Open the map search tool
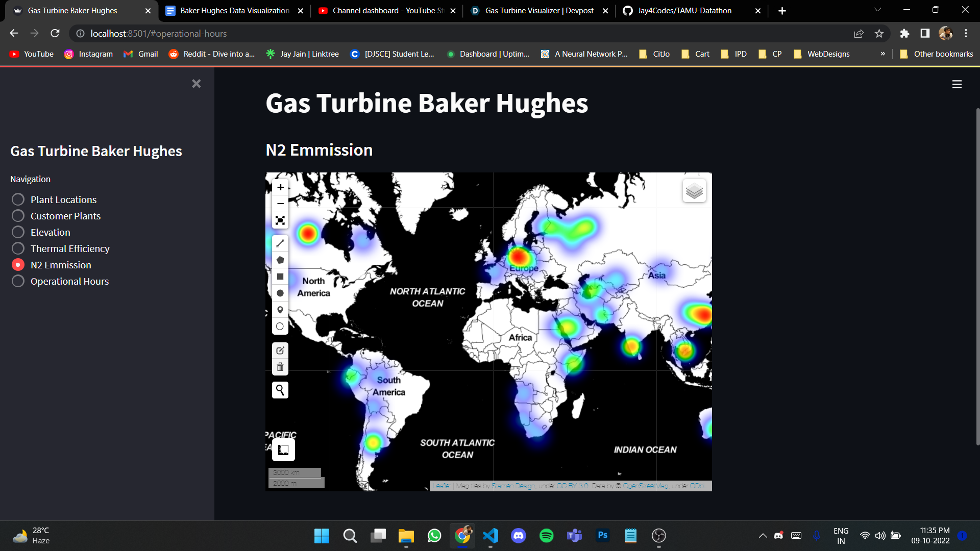This screenshot has width=980, height=551. [x=280, y=390]
